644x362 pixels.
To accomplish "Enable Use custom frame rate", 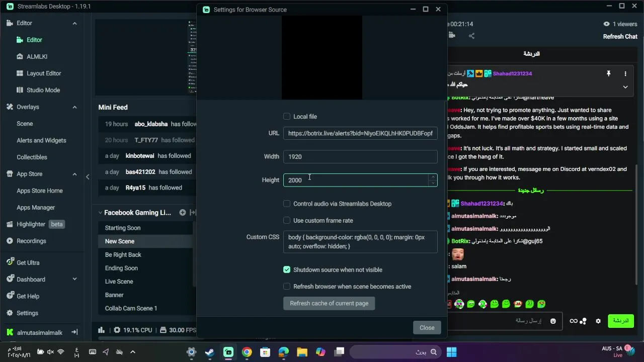I will coord(287,221).
